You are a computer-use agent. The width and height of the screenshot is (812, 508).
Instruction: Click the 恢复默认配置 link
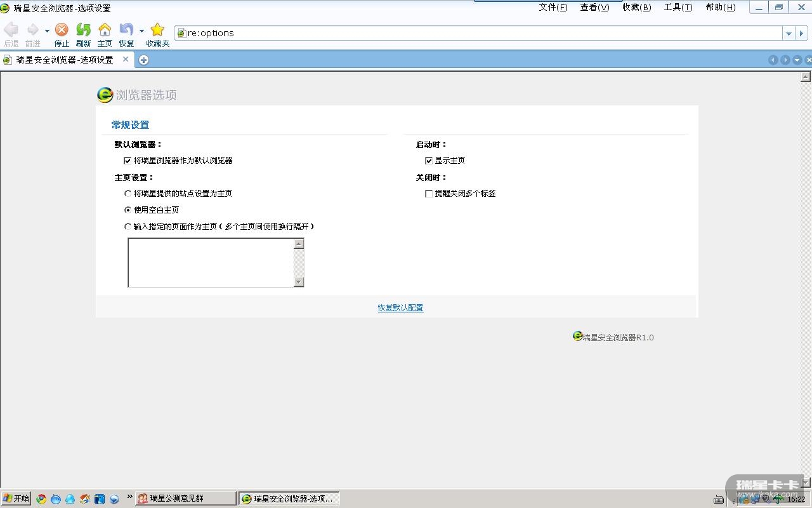click(401, 308)
